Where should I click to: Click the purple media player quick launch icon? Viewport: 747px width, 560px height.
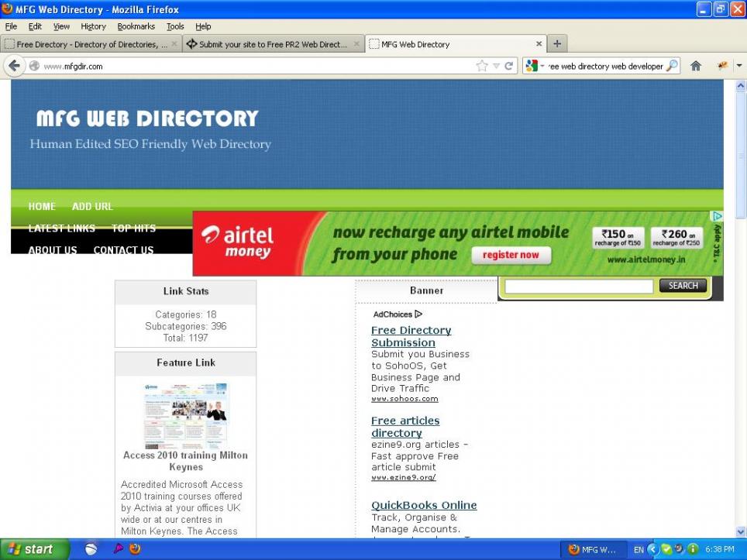click(x=118, y=548)
